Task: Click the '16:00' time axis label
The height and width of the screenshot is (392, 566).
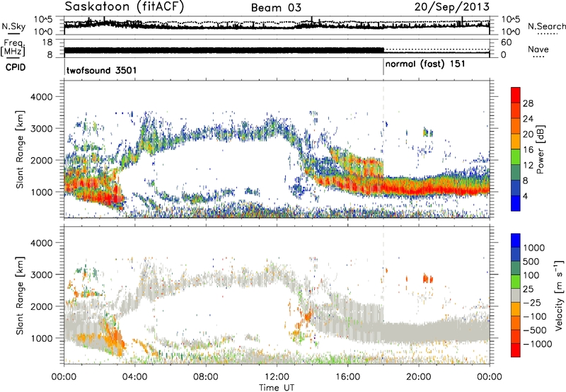Action: (x=347, y=377)
